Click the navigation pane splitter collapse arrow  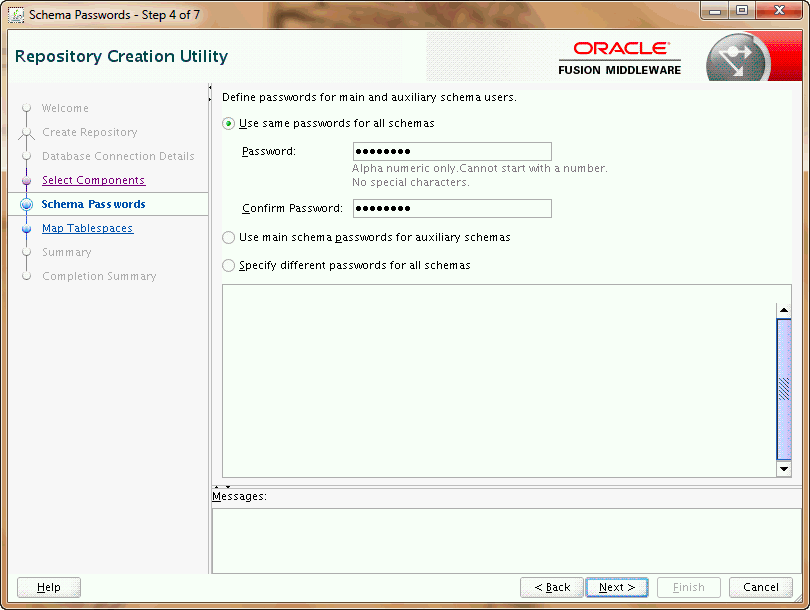click(x=210, y=92)
